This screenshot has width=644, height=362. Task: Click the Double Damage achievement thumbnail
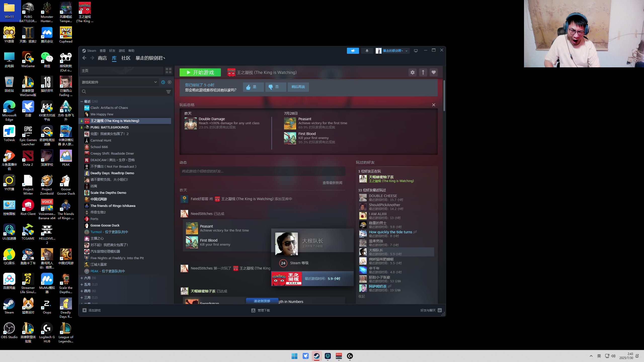(191, 123)
